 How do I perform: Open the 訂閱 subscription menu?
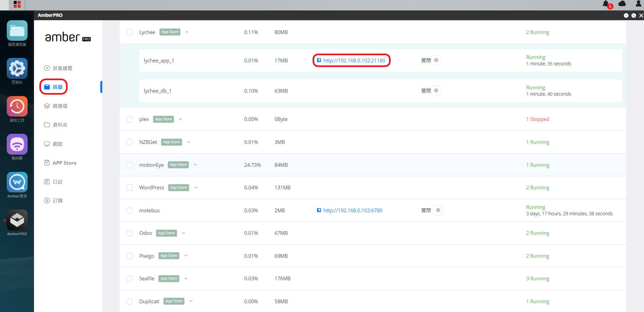53,200
